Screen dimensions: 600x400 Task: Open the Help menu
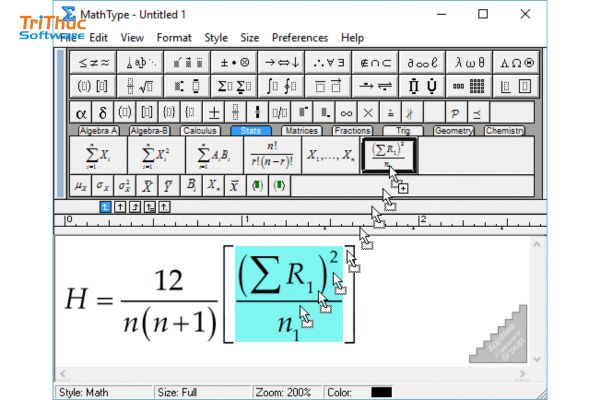352,38
